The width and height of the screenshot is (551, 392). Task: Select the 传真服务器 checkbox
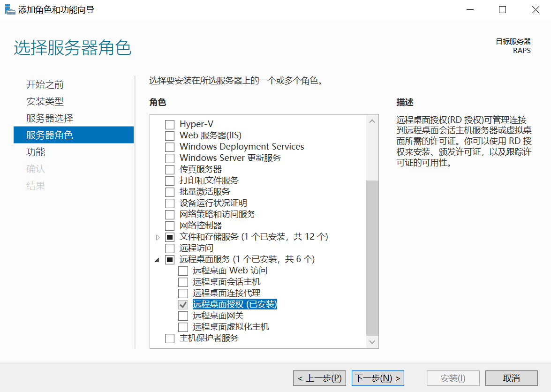[170, 169]
